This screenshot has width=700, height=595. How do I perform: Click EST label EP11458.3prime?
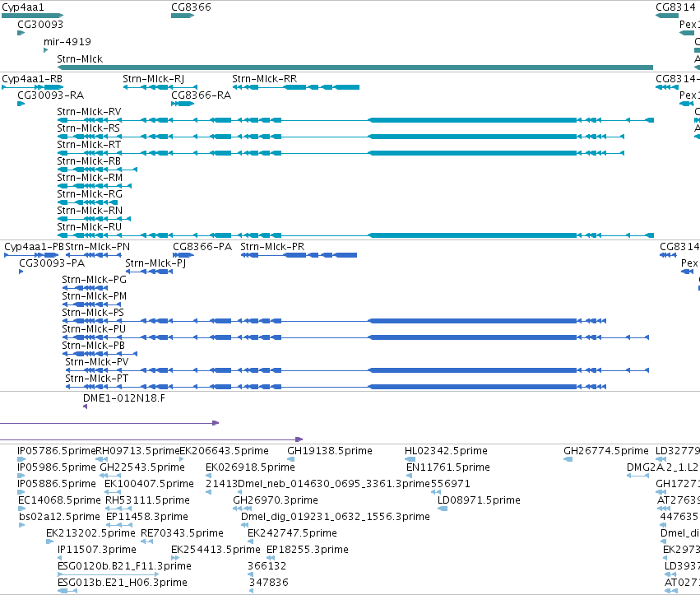pyautogui.click(x=147, y=517)
